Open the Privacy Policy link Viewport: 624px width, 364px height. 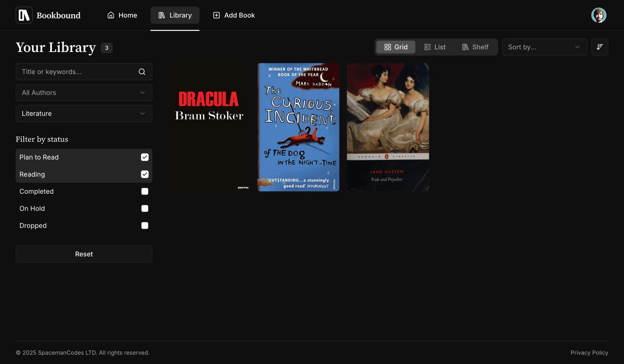pyautogui.click(x=589, y=353)
